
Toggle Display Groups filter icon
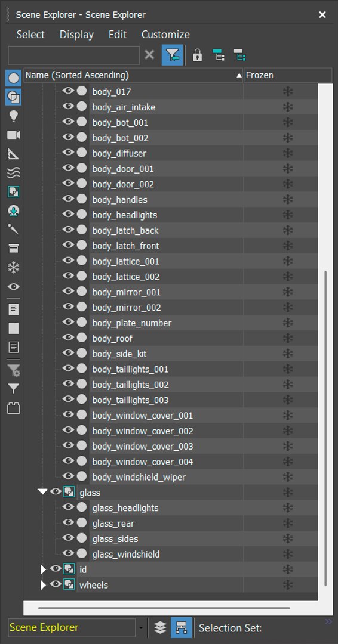tap(14, 192)
